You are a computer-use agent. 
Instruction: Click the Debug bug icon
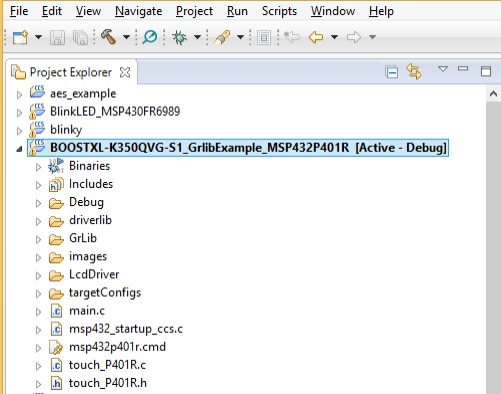pyautogui.click(x=180, y=37)
